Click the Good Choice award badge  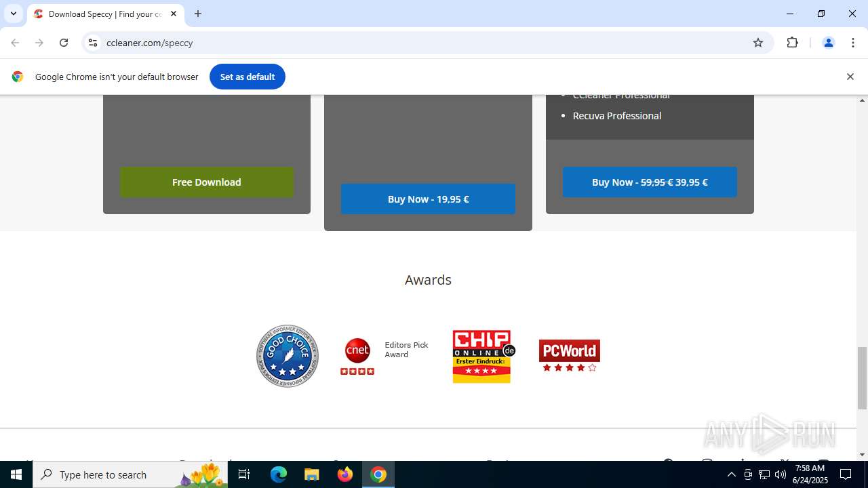coord(288,356)
